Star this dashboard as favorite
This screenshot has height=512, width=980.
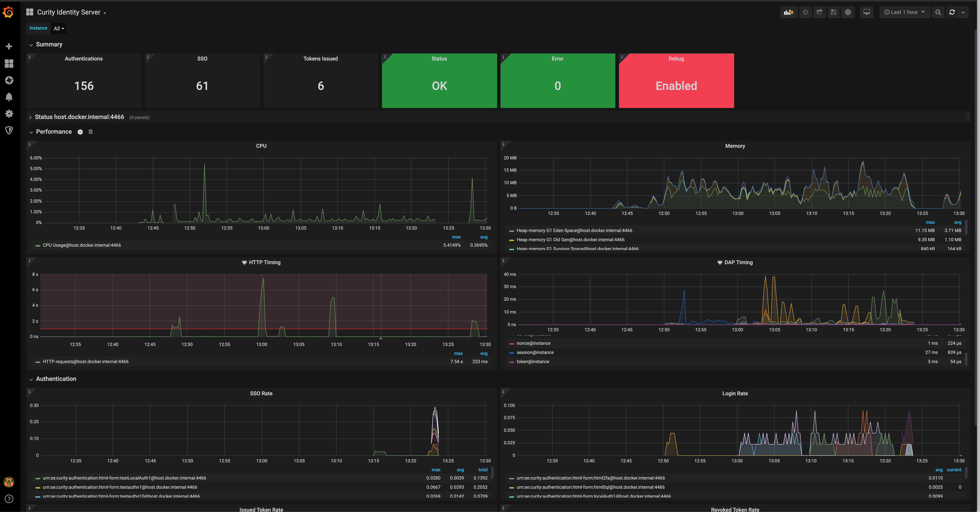(x=805, y=12)
